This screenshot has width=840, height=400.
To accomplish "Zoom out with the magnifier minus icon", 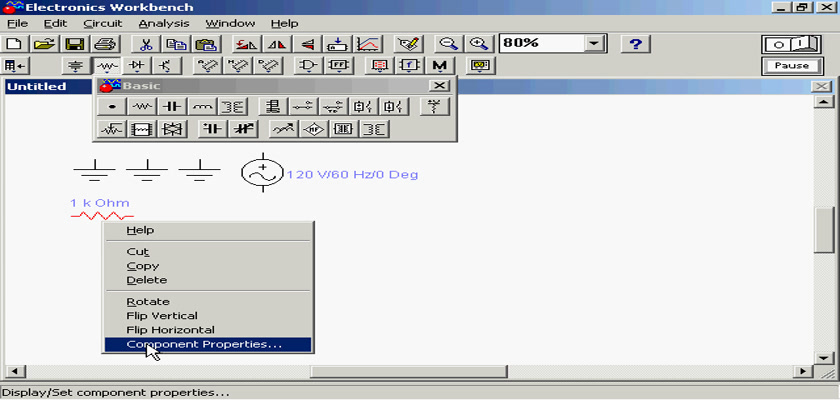I will (449, 44).
